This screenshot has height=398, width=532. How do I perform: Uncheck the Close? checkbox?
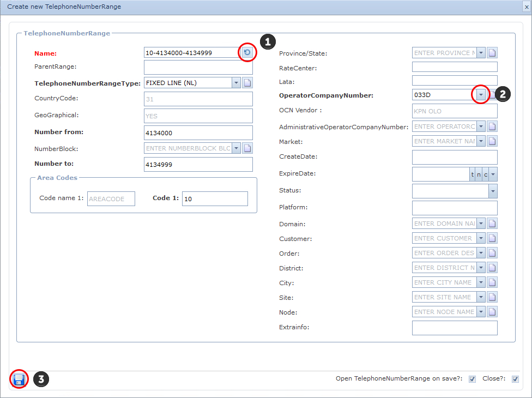point(515,379)
